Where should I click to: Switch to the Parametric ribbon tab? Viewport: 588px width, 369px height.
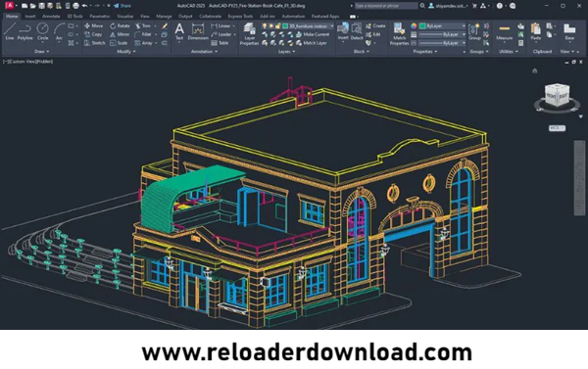coord(100,16)
